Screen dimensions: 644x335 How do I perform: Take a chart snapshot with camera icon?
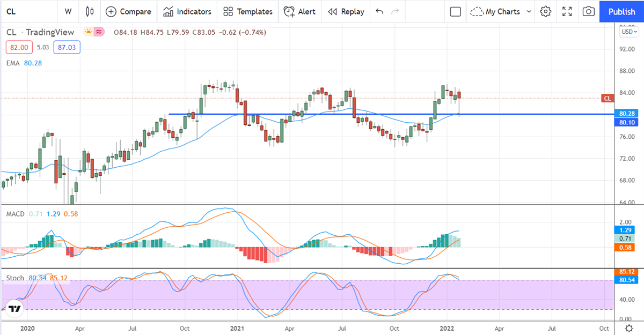coord(589,11)
